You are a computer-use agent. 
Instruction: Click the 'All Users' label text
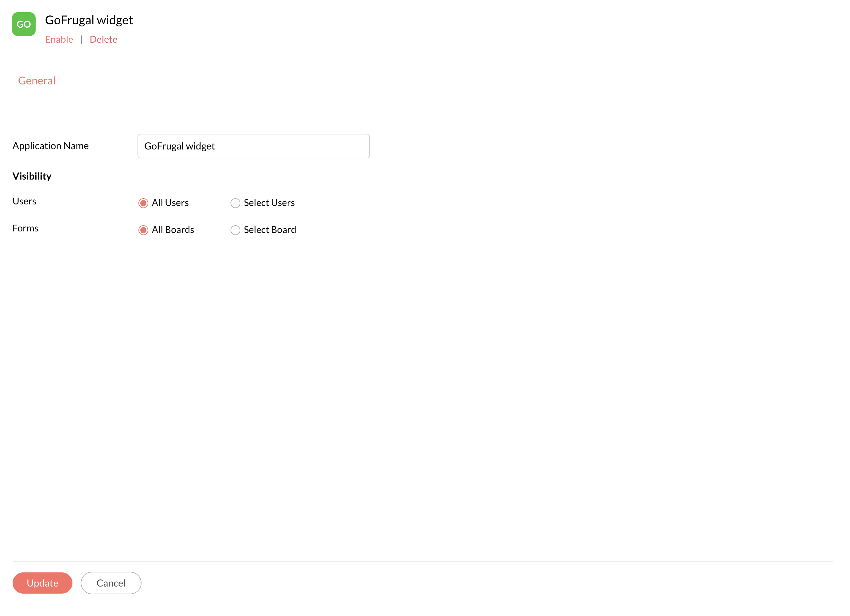(170, 203)
